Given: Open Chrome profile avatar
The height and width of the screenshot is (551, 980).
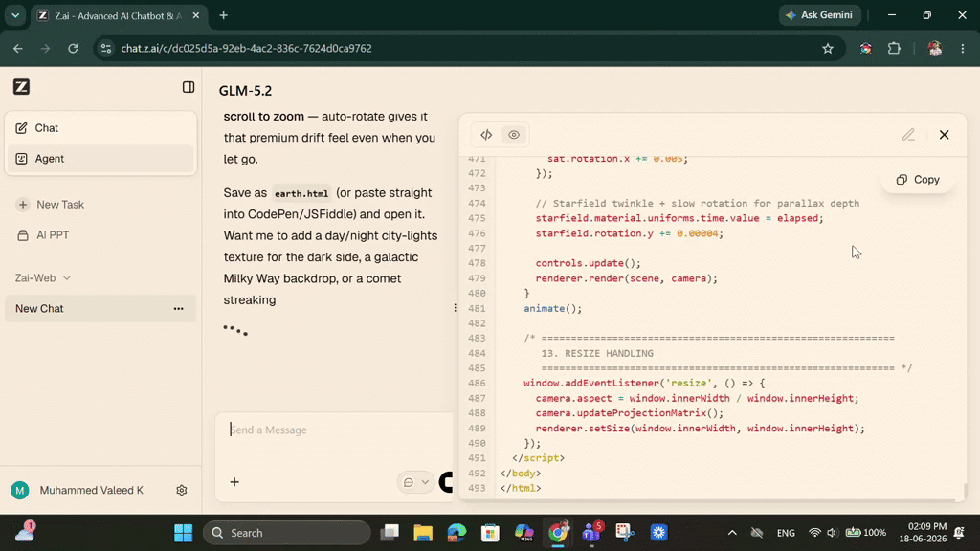Looking at the screenshot, I should pos(935,48).
